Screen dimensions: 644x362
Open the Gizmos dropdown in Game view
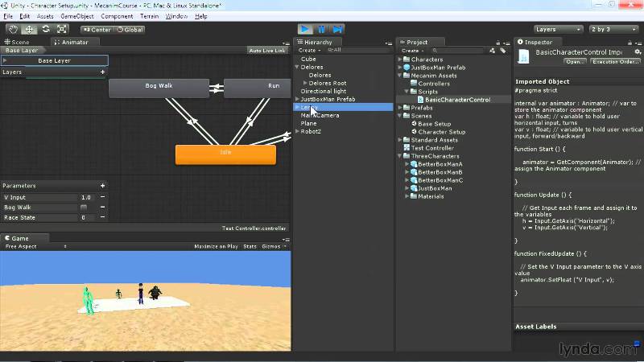pos(274,246)
